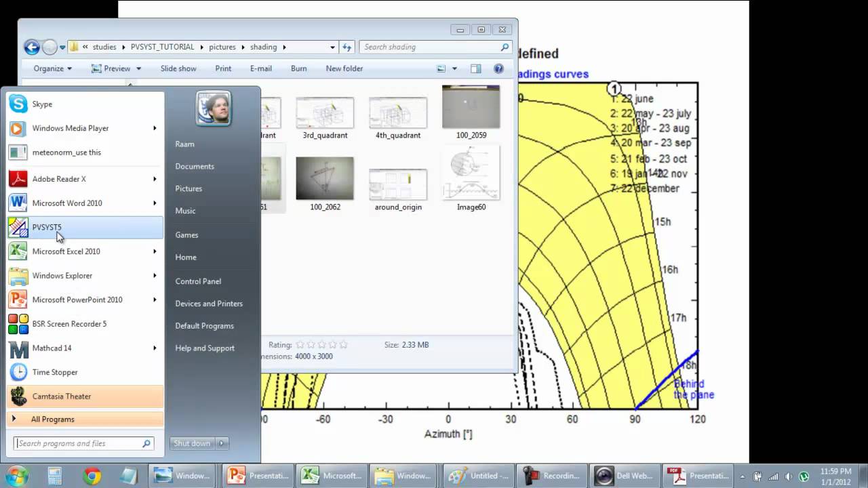Click the Search programs and files box
The width and height of the screenshot is (868, 488).
84,443
